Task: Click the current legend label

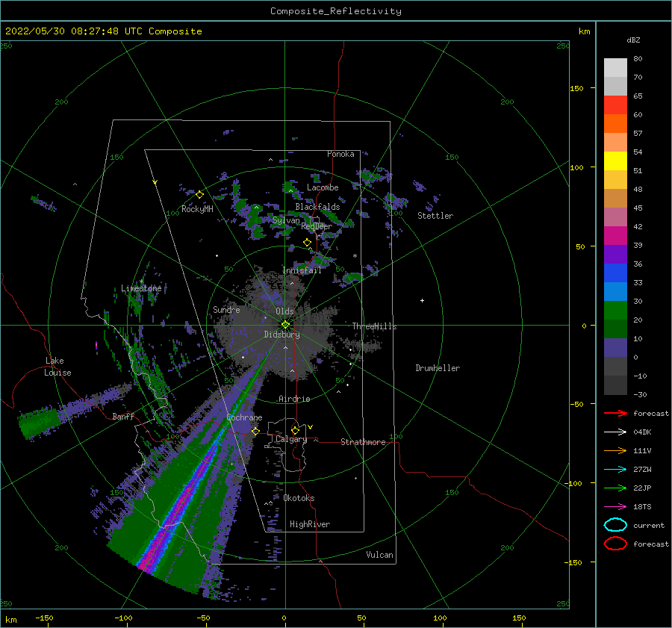Action: 649,525
